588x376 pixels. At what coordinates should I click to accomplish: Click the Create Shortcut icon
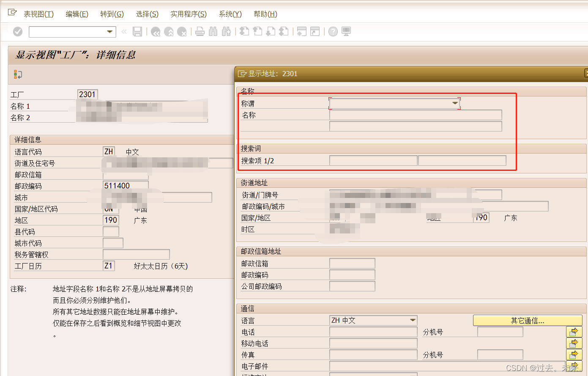tap(315, 31)
